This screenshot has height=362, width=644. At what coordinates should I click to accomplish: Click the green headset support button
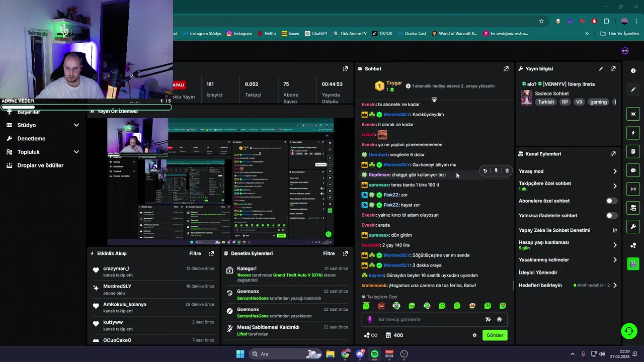(x=629, y=331)
